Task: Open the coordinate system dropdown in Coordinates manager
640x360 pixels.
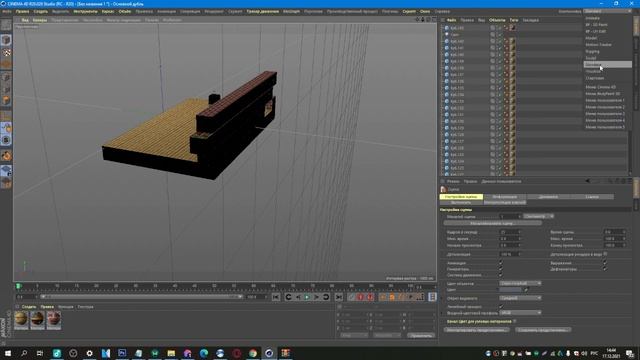Action: 354,336
